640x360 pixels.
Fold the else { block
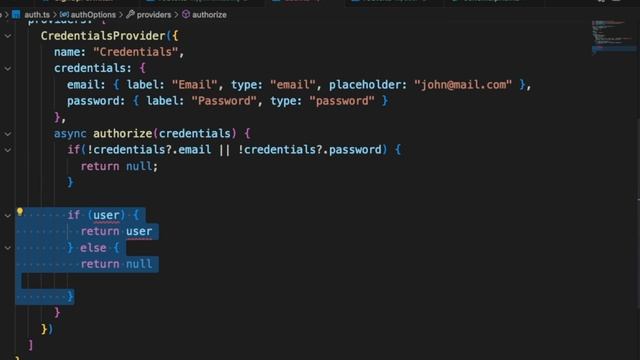point(8,248)
